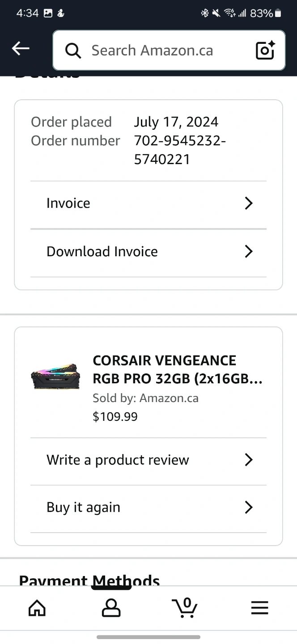Open camera lens search icon
297x644 pixels.
(x=265, y=50)
